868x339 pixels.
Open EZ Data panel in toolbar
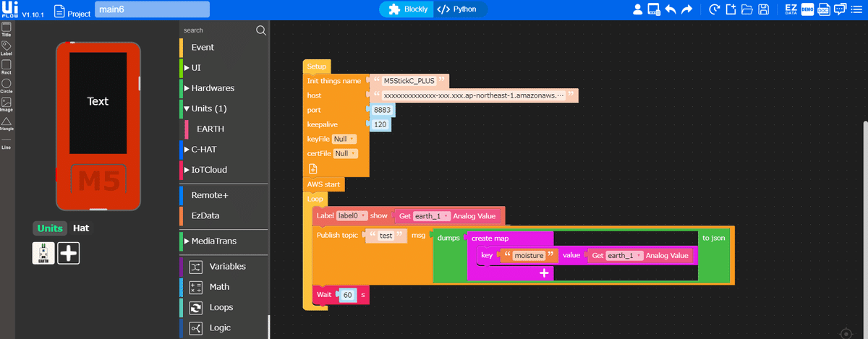point(791,10)
